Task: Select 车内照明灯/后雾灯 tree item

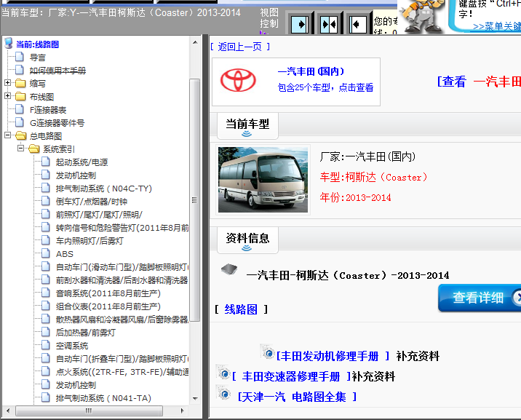Action: 90,240
